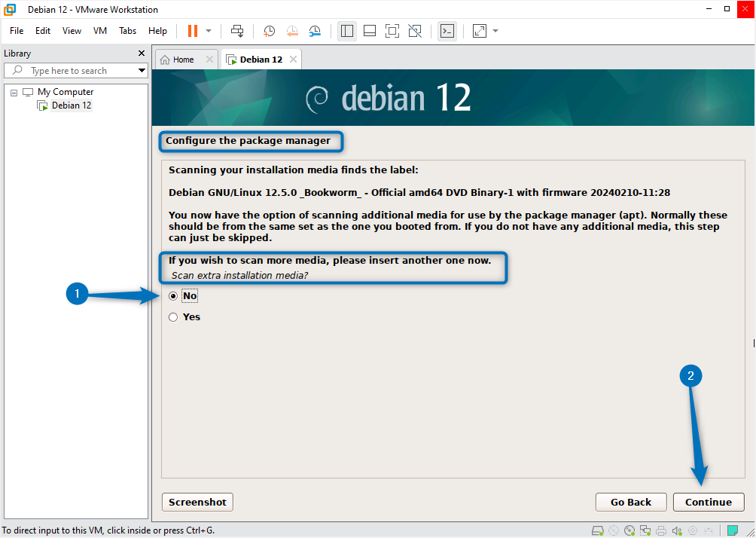Click the sound device status icon
This screenshot has width=756, height=538.
(677, 530)
